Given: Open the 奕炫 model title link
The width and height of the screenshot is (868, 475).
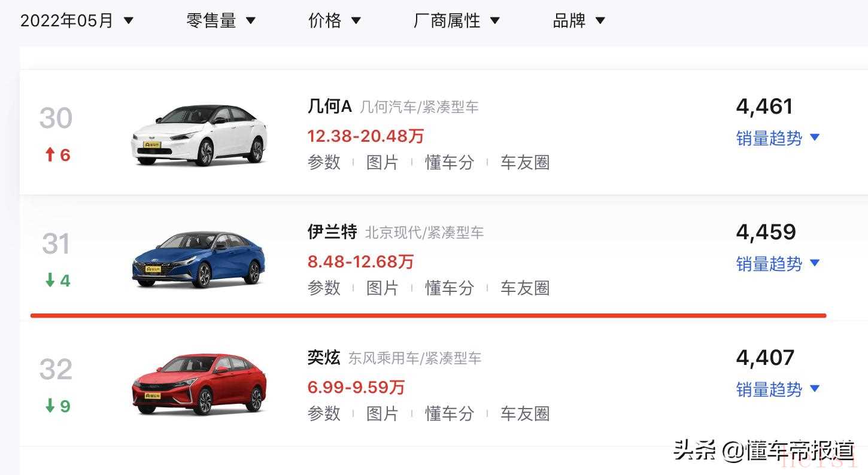Looking at the screenshot, I should (324, 358).
